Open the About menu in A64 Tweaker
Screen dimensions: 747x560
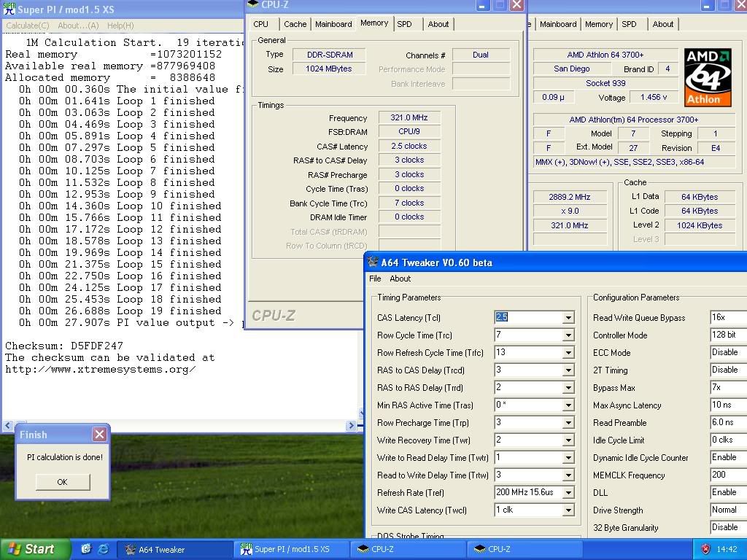tap(400, 279)
